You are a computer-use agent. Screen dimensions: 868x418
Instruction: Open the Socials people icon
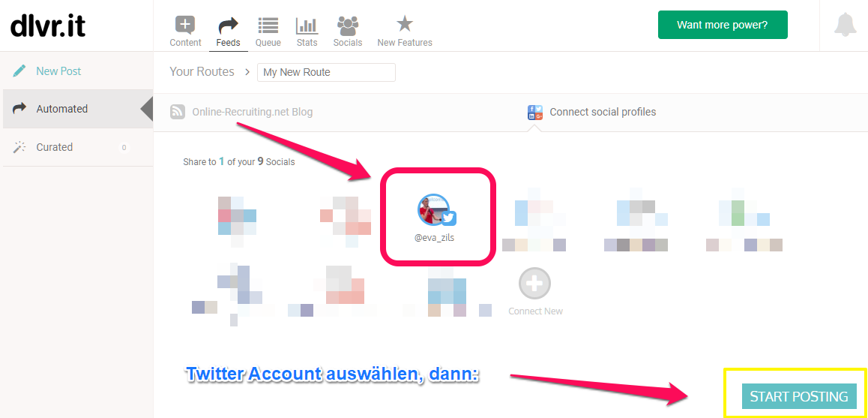click(x=348, y=25)
